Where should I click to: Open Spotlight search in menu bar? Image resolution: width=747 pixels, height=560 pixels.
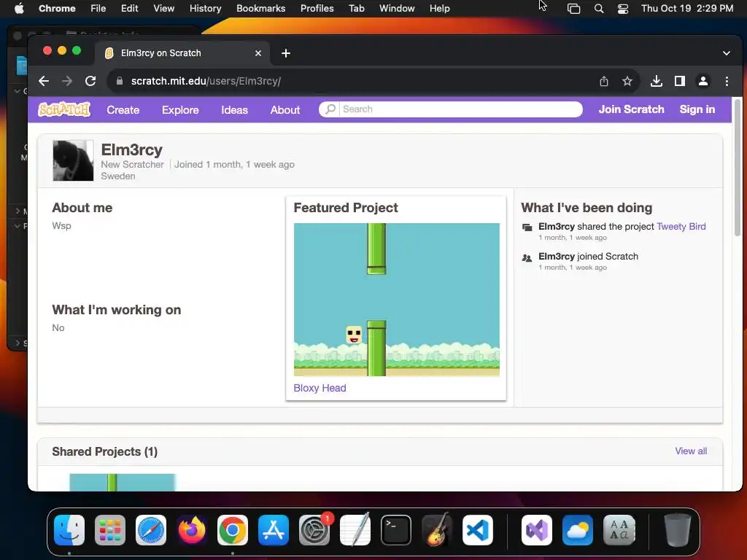(x=599, y=9)
